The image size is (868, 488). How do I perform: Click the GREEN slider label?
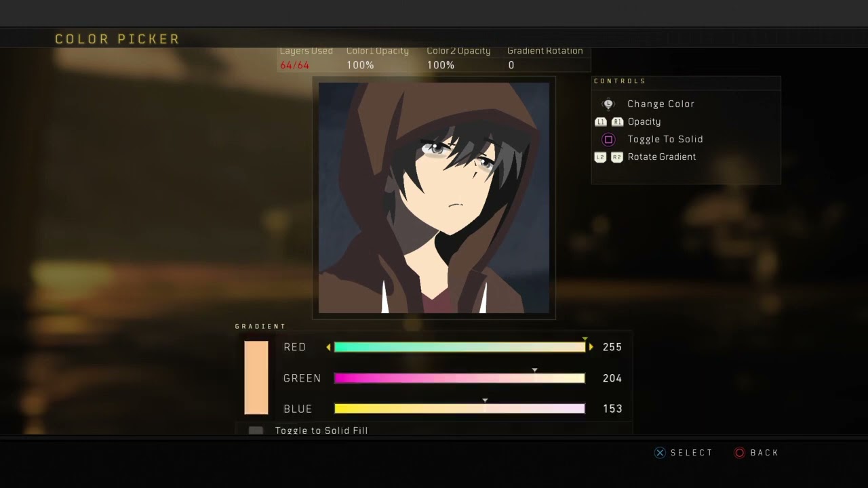coord(302,378)
